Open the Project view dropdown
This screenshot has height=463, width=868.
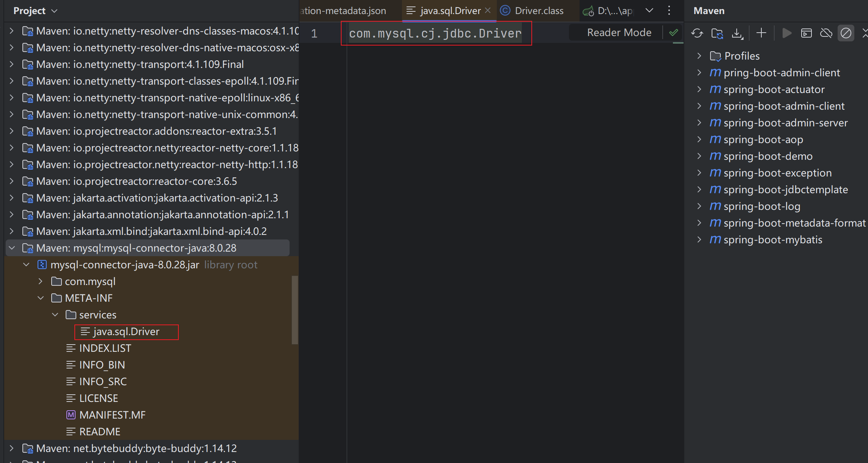35,11
